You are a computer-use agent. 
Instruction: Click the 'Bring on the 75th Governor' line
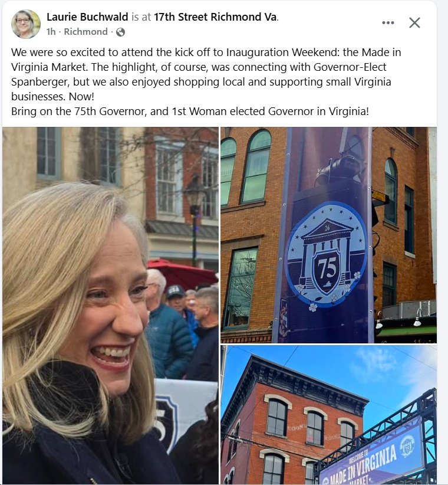click(x=190, y=111)
